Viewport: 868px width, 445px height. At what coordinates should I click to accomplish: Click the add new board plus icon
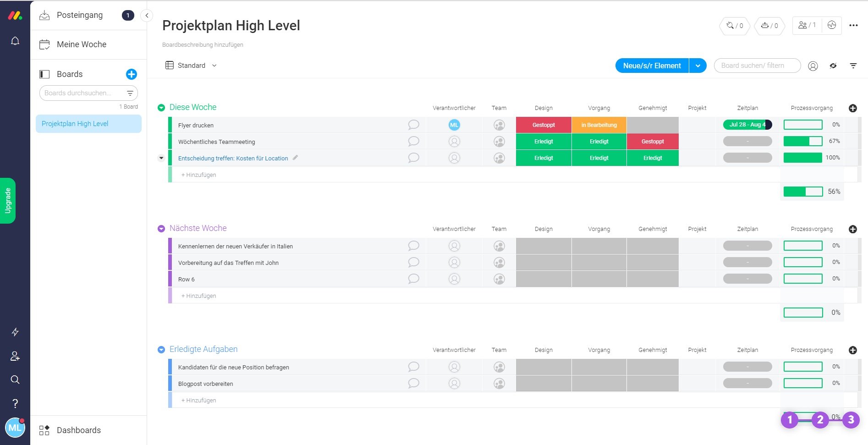click(132, 74)
